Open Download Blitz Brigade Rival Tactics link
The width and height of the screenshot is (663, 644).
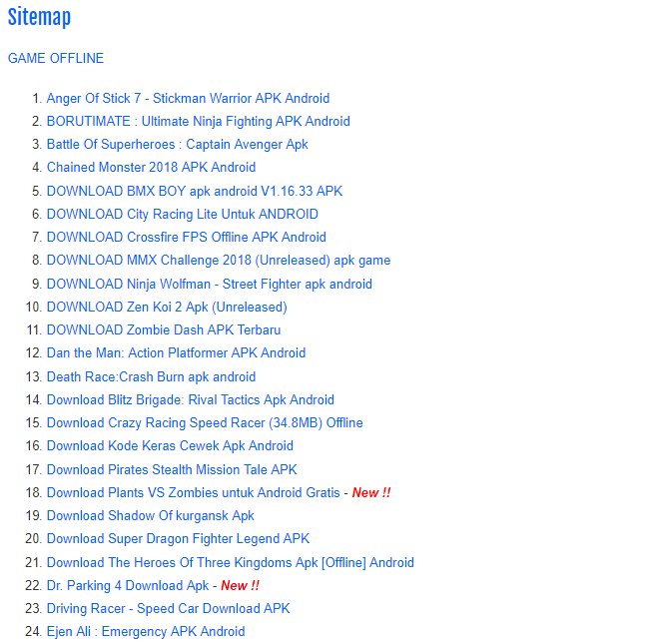[190, 399]
